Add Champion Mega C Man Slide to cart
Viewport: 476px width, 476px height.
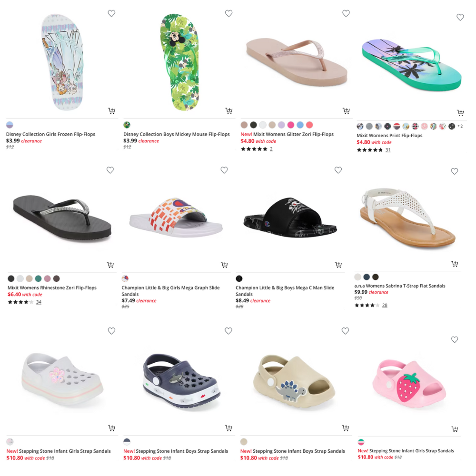click(x=338, y=265)
